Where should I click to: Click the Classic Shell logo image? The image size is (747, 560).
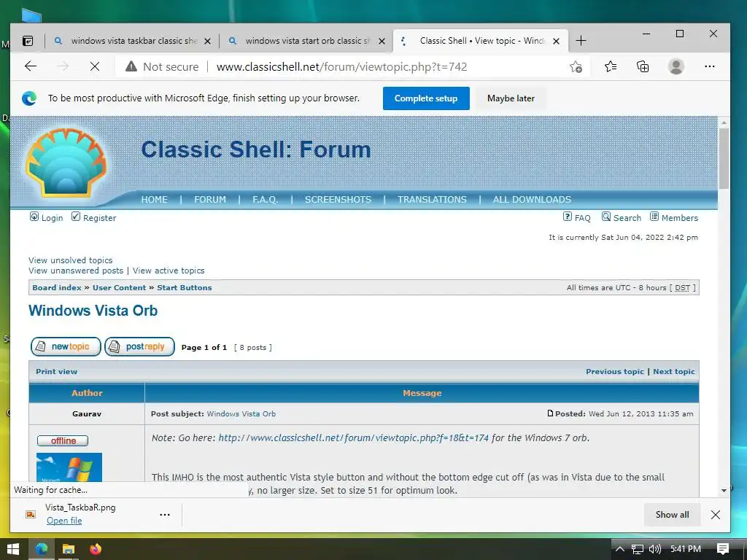[x=66, y=163]
